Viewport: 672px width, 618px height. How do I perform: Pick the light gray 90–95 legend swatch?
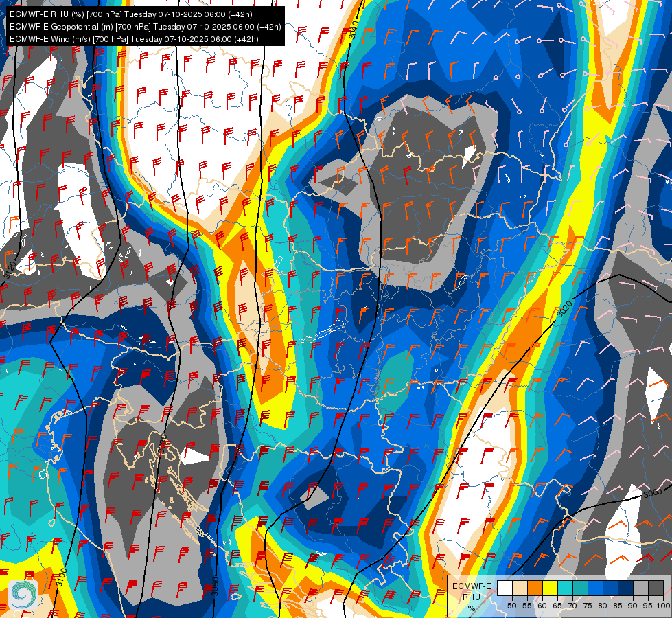coord(640,588)
